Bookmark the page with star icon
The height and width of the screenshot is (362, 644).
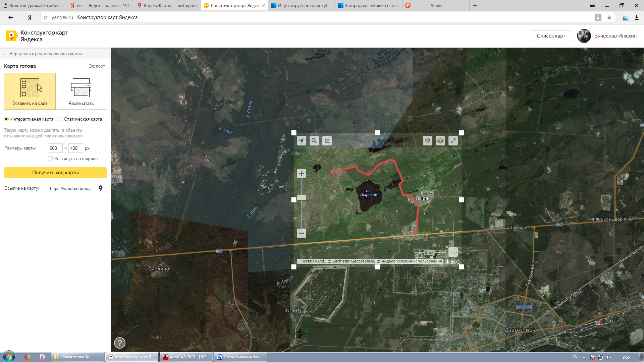609,17
